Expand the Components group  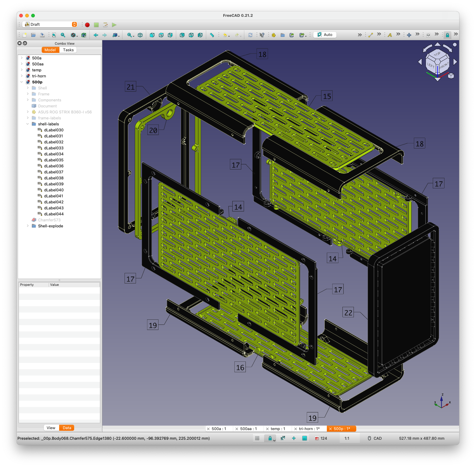point(28,100)
